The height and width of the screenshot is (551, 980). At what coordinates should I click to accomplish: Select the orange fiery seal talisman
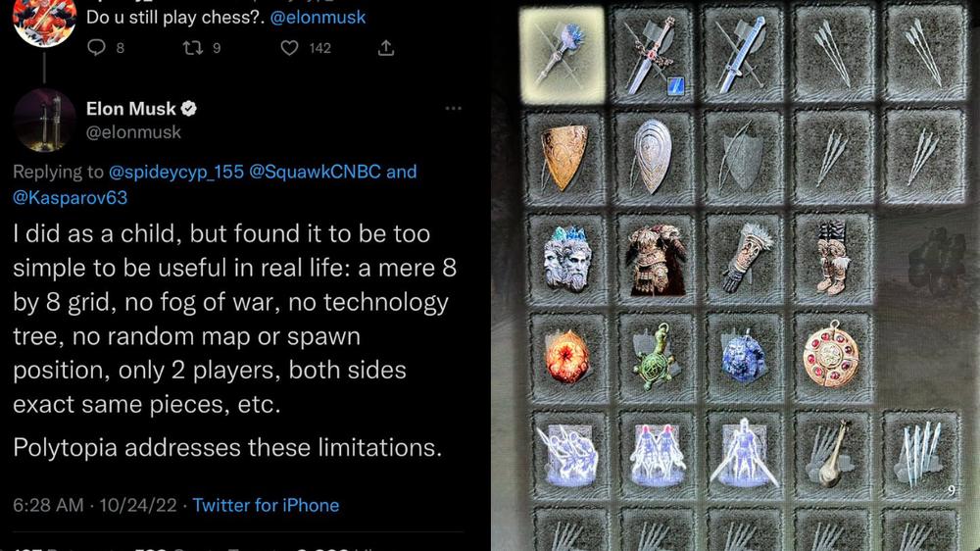(567, 357)
